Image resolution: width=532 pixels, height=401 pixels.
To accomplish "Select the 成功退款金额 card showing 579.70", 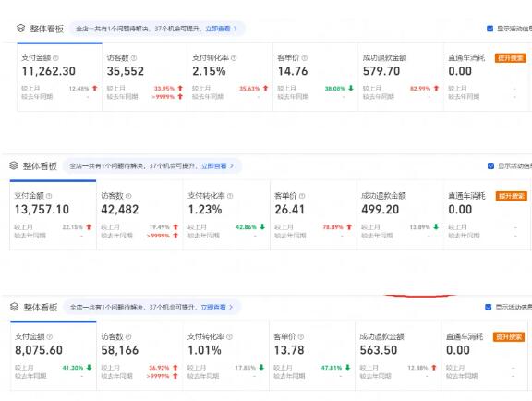I will pos(401,77).
